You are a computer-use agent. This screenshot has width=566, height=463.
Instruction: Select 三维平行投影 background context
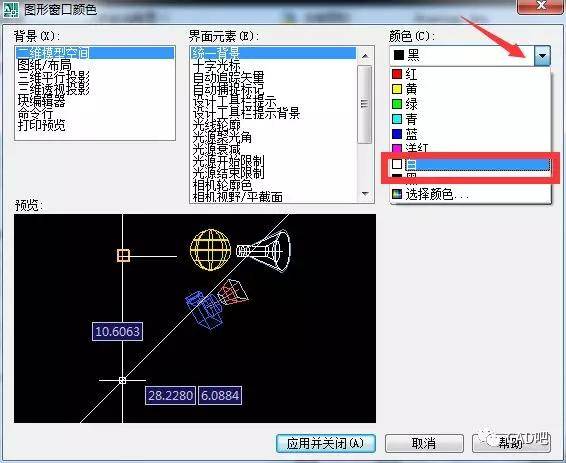pyautogui.click(x=53, y=77)
